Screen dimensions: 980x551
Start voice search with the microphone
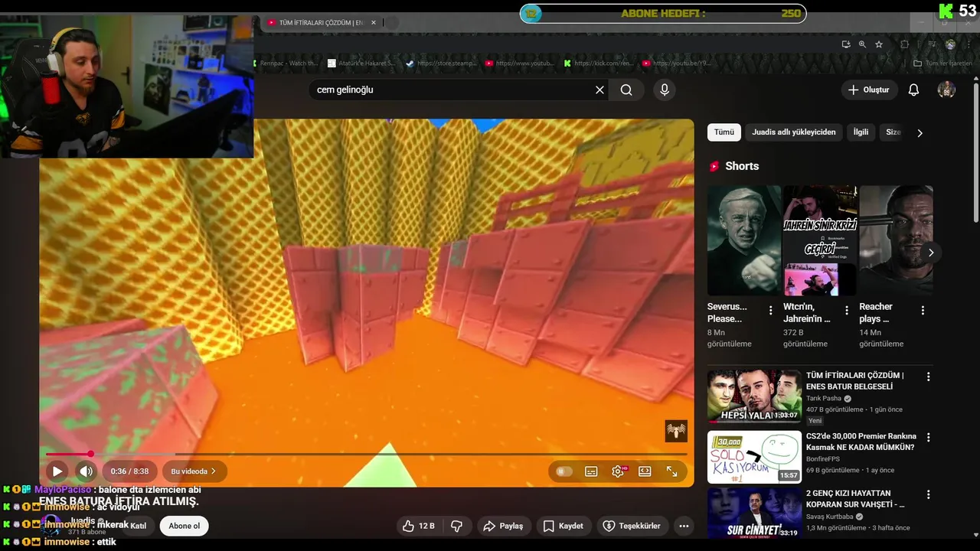coord(665,90)
